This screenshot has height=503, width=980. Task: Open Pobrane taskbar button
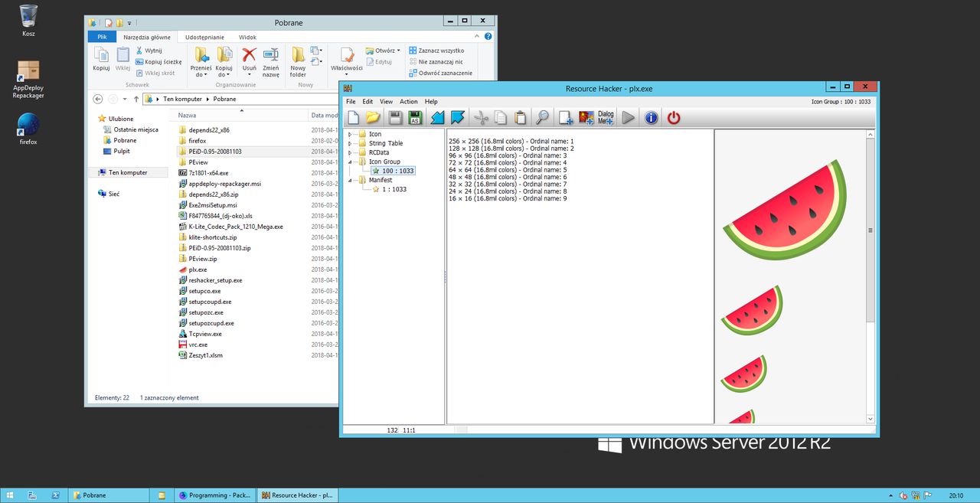click(108, 495)
